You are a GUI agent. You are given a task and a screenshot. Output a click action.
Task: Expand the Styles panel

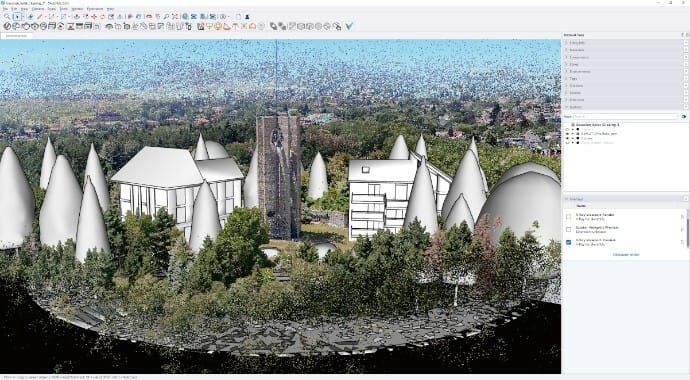pyautogui.click(x=623, y=64)
